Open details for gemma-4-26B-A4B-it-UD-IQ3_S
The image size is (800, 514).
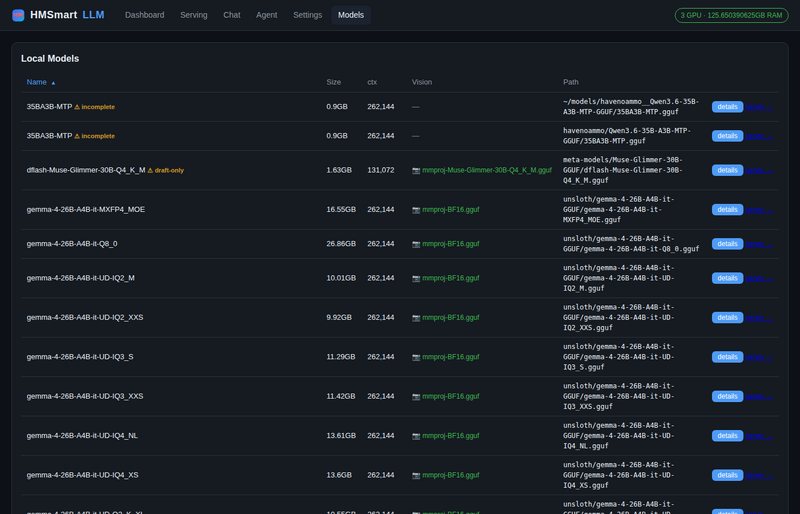pos(728,356)
